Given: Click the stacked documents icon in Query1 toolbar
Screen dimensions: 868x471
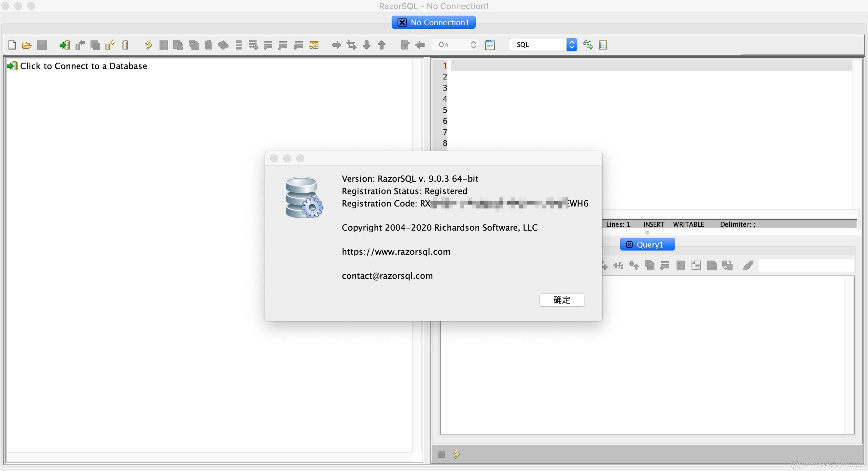Looking at the screenshot, I should tap(712, 266).
